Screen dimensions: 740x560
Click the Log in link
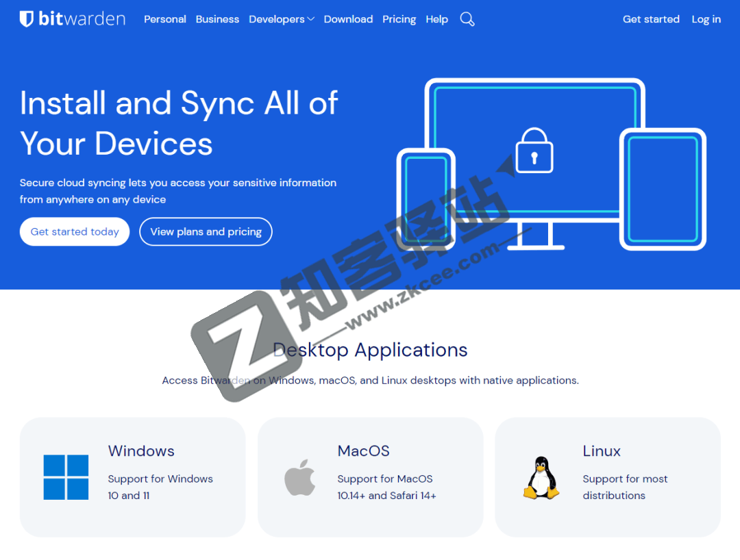(x=706, y=19)
